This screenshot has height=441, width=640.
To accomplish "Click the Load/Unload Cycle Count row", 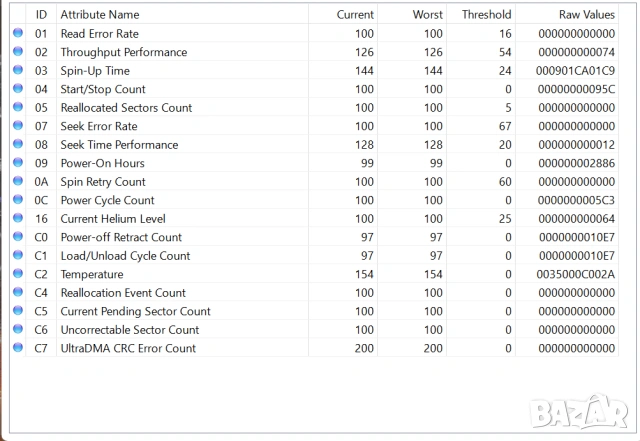I will [125, 256].
